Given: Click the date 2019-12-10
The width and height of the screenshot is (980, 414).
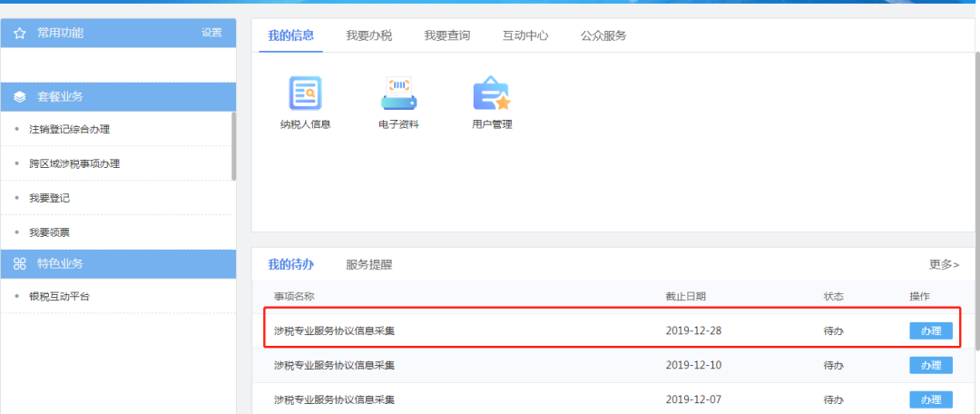Looking at the screenshot, I should point(694,365).
